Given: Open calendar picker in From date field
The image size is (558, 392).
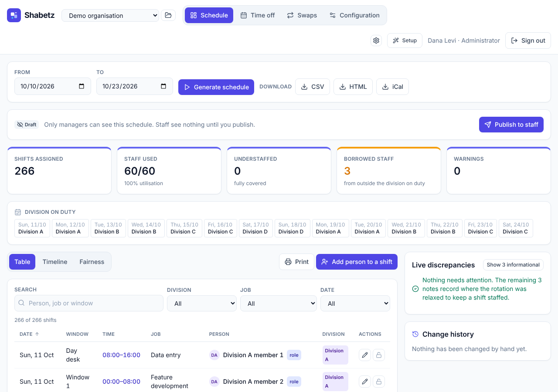Looking at the screenshot, I should pos(82,86).
